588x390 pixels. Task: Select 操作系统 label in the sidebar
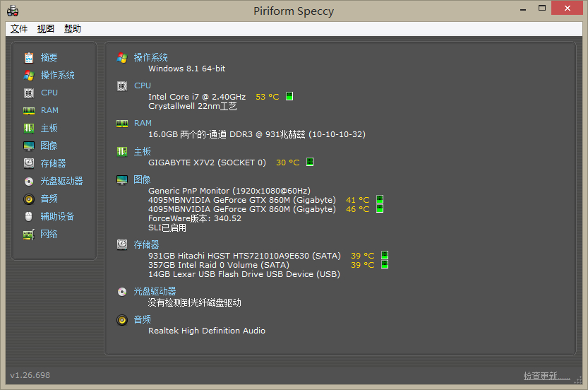tap(57, 75)
